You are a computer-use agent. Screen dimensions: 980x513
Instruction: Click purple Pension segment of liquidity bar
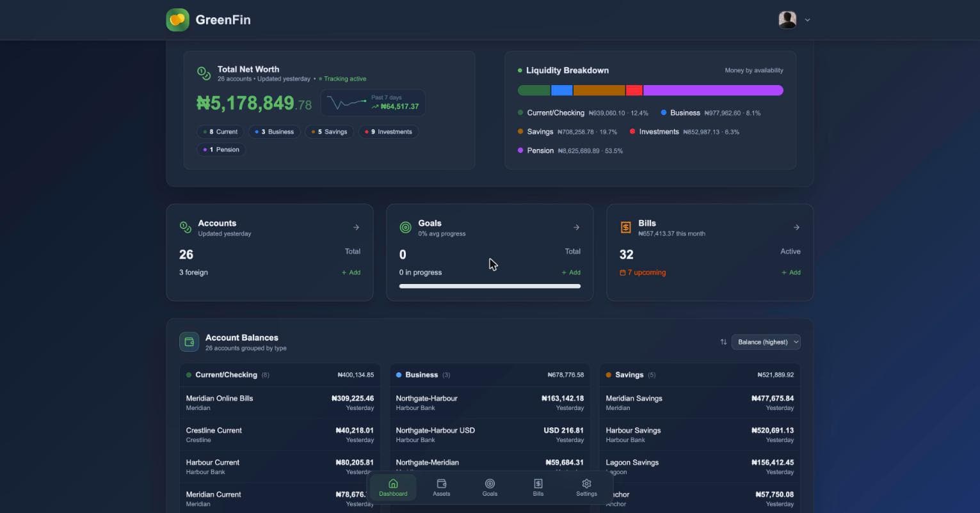tap(713, 90)
